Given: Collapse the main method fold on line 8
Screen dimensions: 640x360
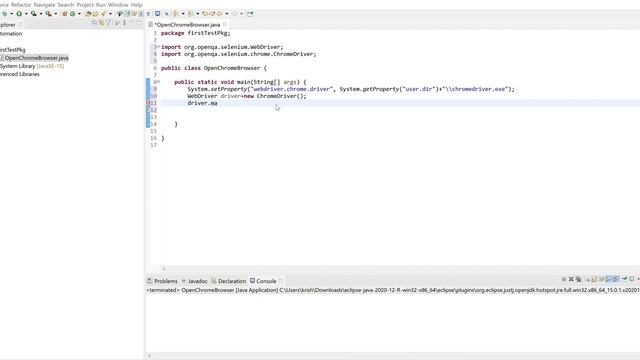Looking at the screenshot, I should (x=158, y=82).
